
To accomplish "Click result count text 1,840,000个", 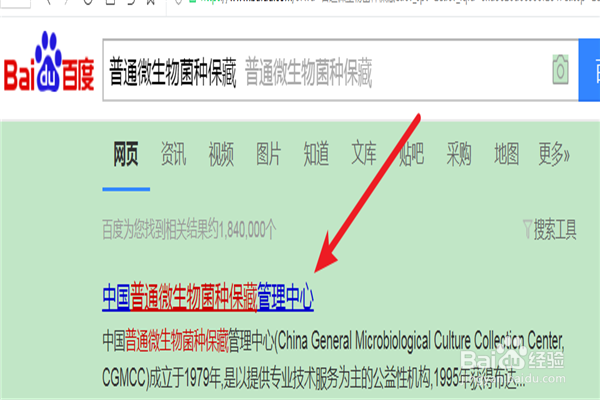I will point(248,230).
